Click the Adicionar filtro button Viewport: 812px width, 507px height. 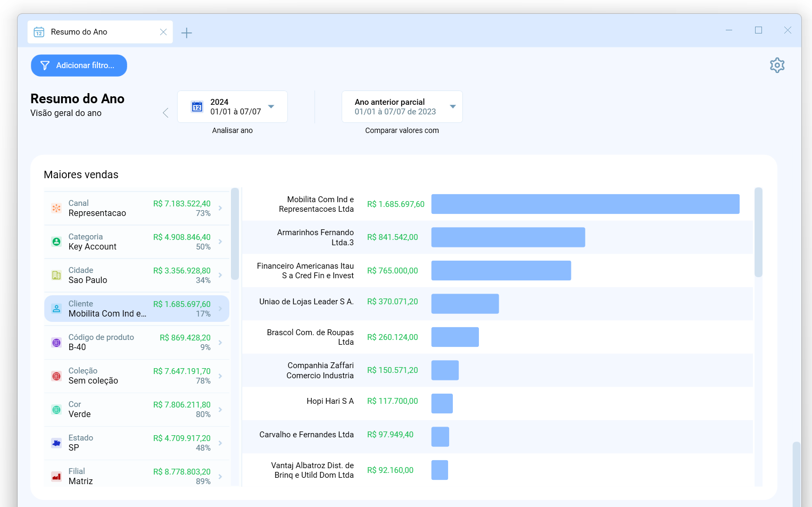79,65
